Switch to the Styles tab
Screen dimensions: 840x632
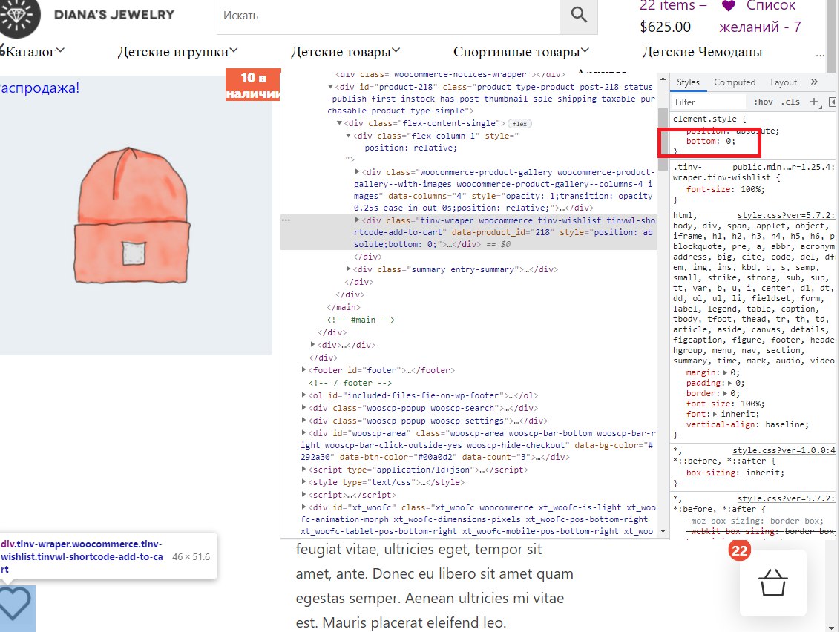tap(688, 82)
